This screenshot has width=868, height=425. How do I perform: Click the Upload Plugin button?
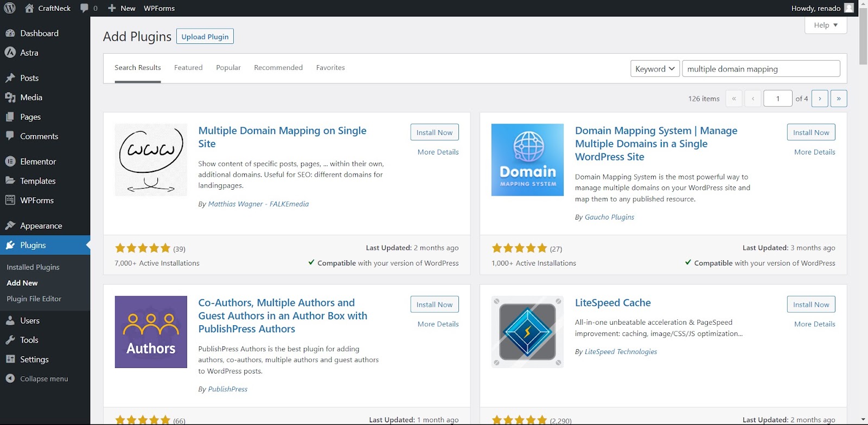(x=205, y=36)
